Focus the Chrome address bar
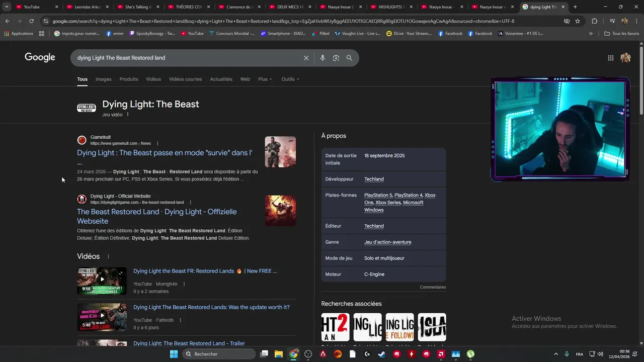 302,21
